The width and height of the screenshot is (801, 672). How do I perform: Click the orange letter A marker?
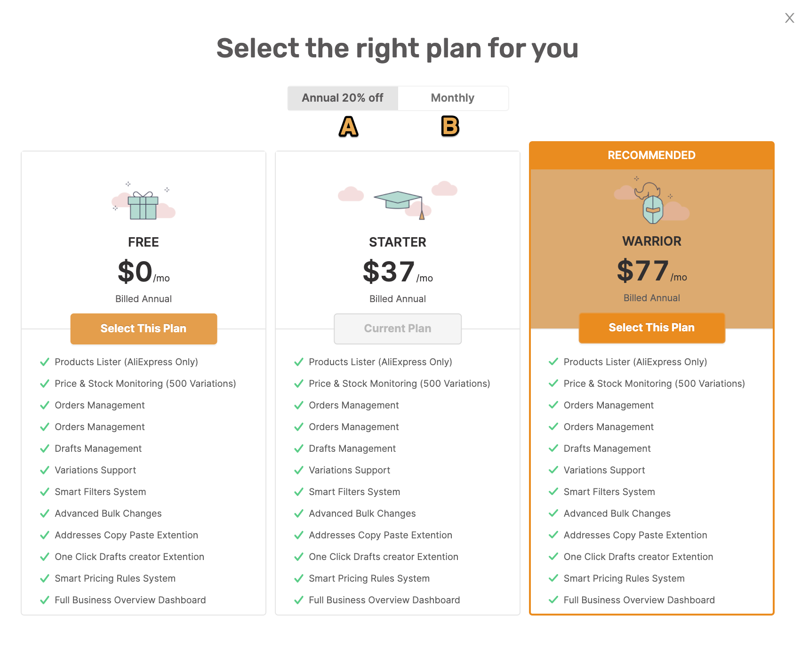tap(349, 127)
